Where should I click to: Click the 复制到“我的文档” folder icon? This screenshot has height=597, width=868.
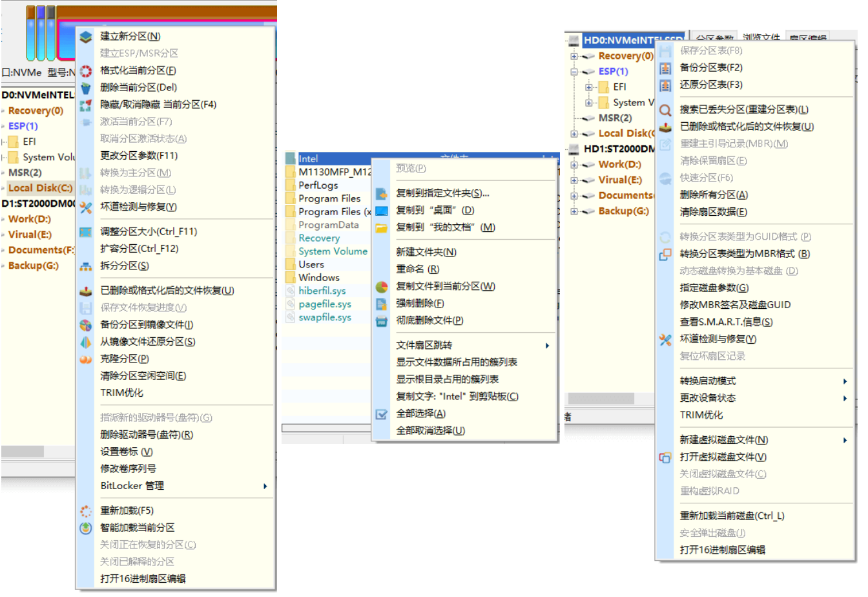(x=382, y=227)
